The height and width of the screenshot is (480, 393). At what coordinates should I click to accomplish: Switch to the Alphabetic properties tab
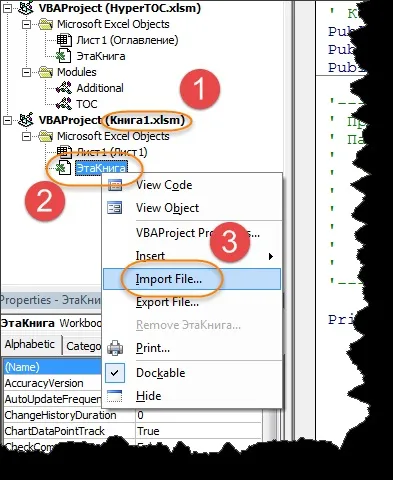click(30, 344)
